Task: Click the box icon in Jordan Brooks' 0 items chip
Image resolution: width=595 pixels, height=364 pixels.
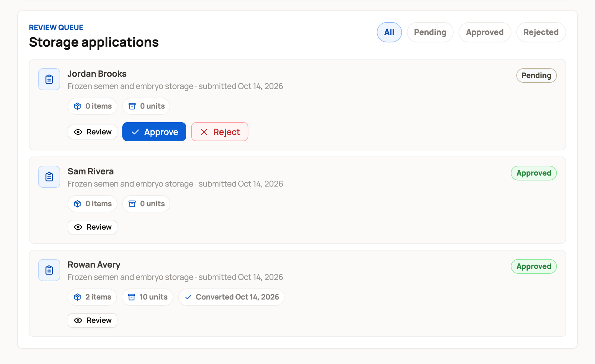Action: click(77, 106)
